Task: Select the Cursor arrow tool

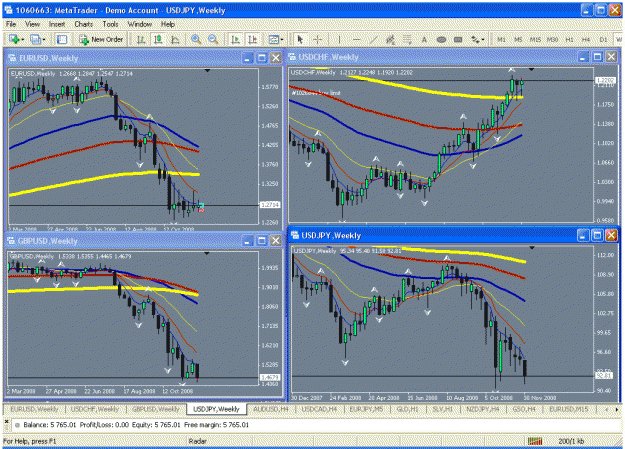Action: tap(300, 39)
